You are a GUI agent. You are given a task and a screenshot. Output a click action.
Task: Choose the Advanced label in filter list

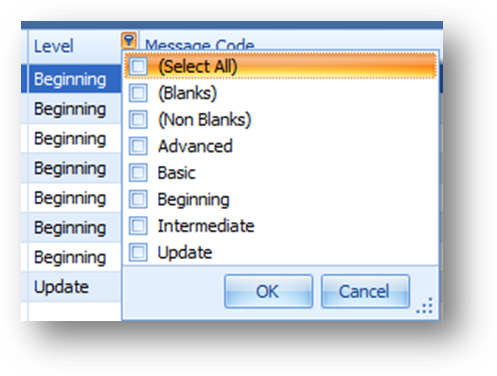(195, 146)
